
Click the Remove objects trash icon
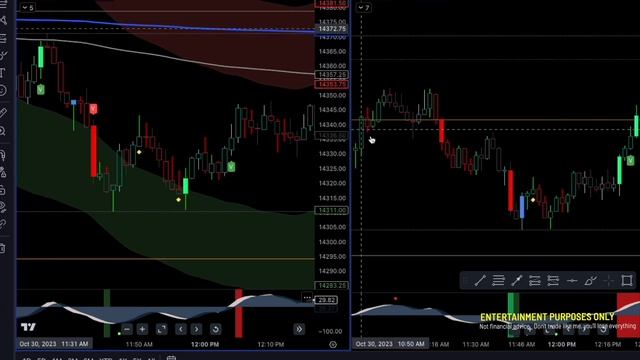tap(3, 248)
